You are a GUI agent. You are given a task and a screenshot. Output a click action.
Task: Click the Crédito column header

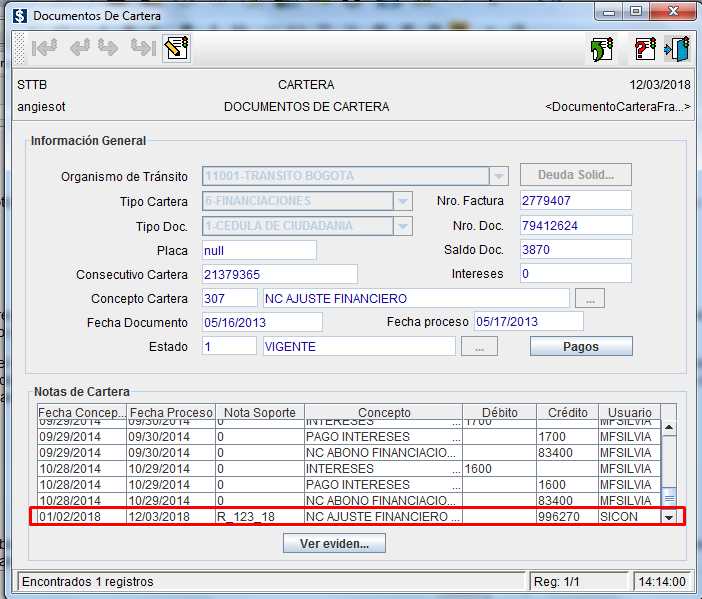pos(568,412)
